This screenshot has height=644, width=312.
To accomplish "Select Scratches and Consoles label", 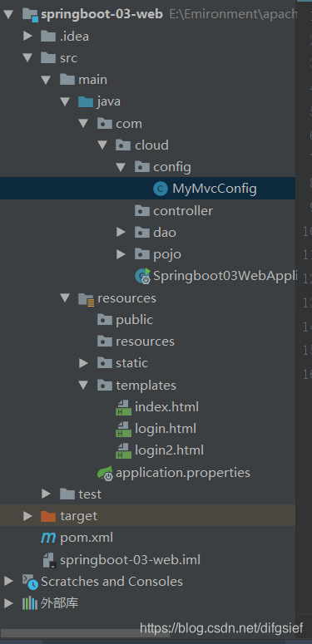I will pos(111,581).
